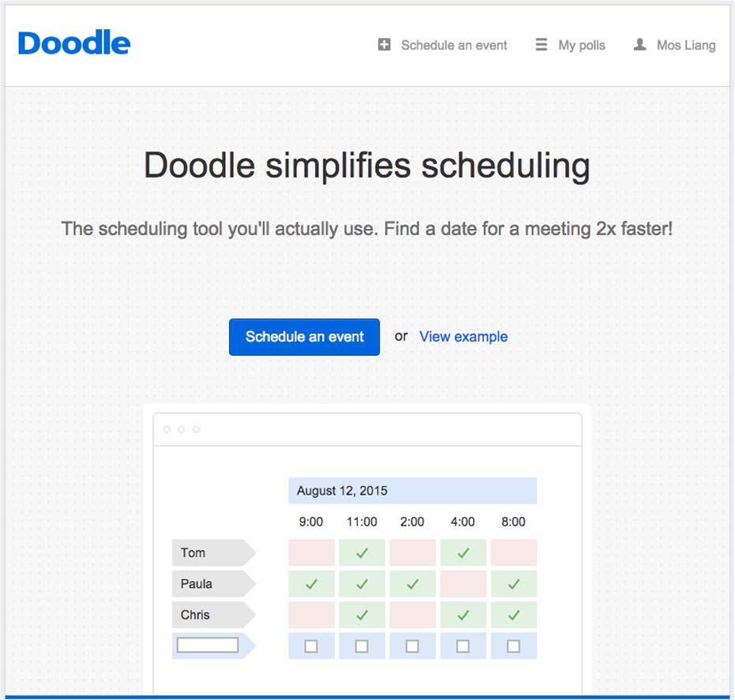
Task: Click Tom's green checkmark under 4:00
Action: point(463,553)
